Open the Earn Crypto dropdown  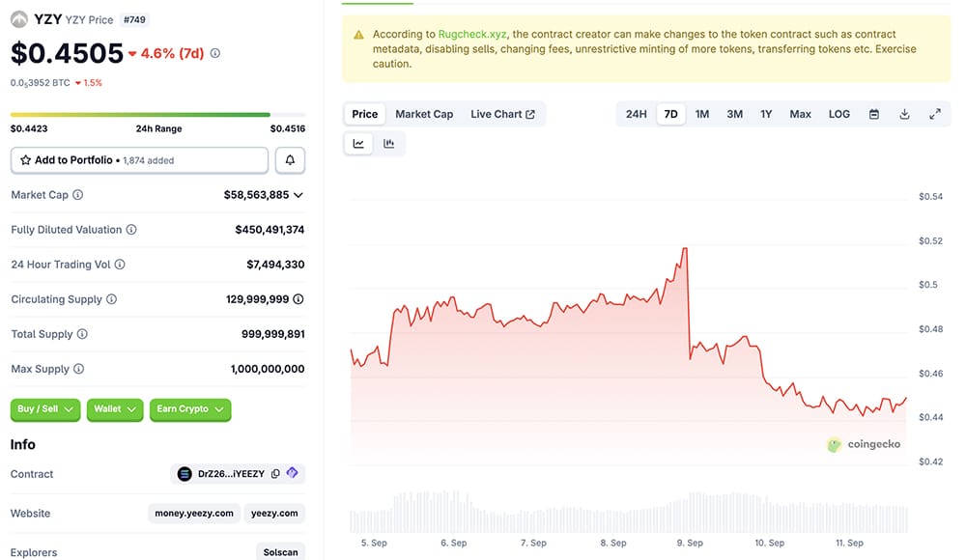[x=189, y=409]
